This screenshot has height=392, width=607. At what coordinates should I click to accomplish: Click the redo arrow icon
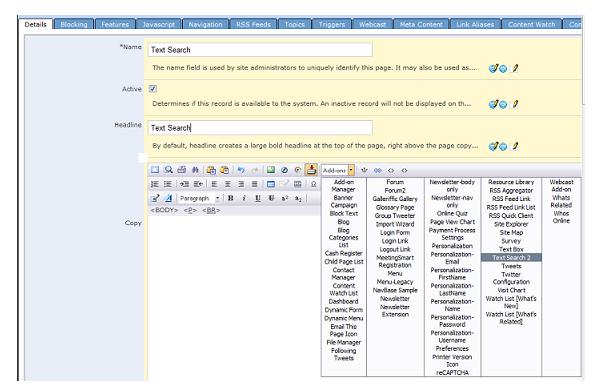[x=254, y=170]
